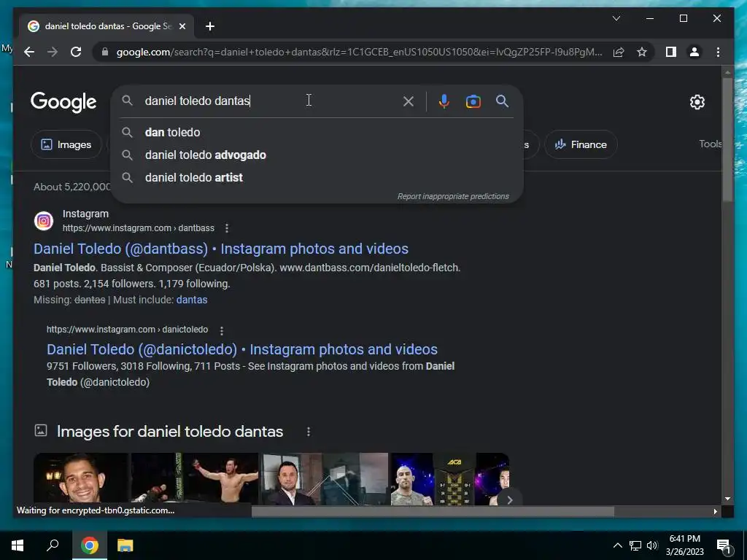
Task: Open options for the danictoledo result
Action: [222, 330]
